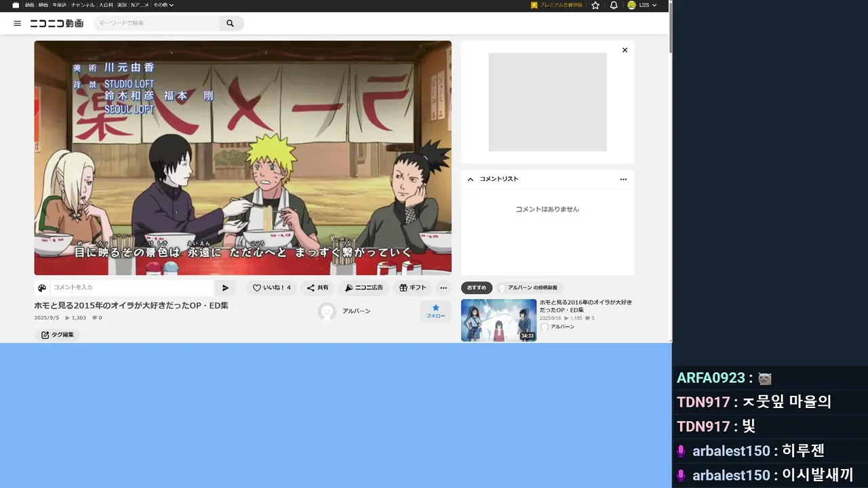Open the 大百科 top-bar menu item
The height and width of the screenshot is (488, 868).
tap(106, 5)
